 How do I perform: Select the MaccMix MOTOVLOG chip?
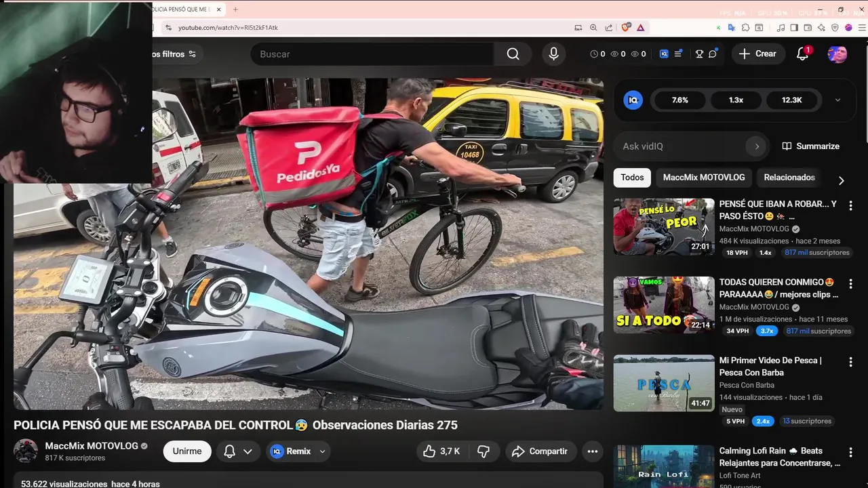click(704, 178)
